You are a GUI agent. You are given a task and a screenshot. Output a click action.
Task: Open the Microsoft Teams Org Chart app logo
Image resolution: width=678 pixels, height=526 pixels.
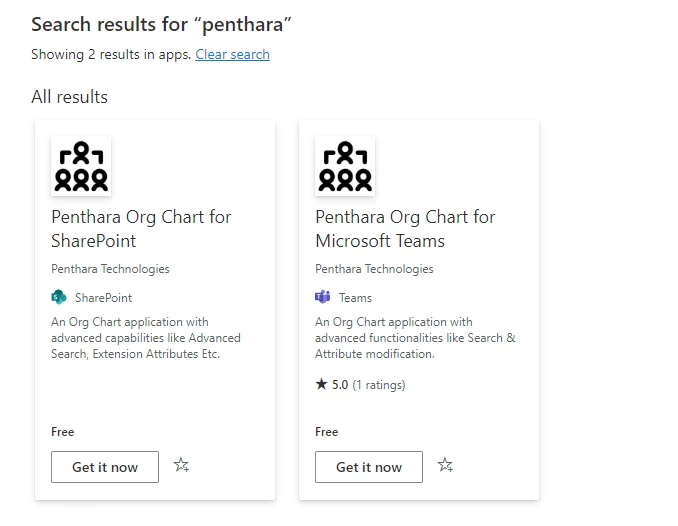tap(345, 166)
